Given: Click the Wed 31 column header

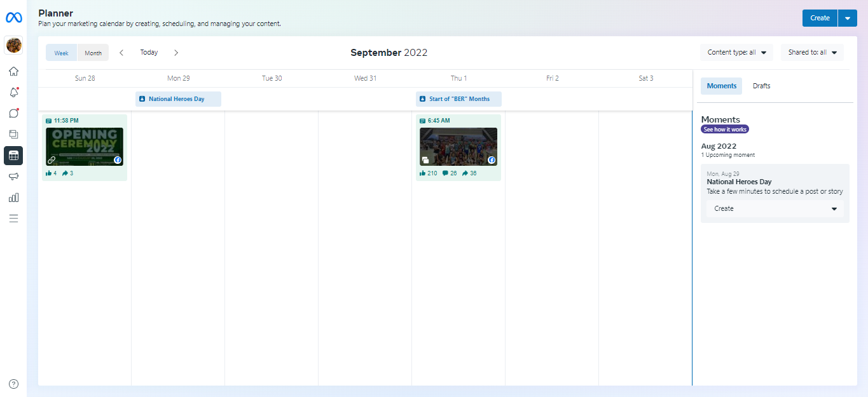Looking at the screenshot, I should point(366,78).
